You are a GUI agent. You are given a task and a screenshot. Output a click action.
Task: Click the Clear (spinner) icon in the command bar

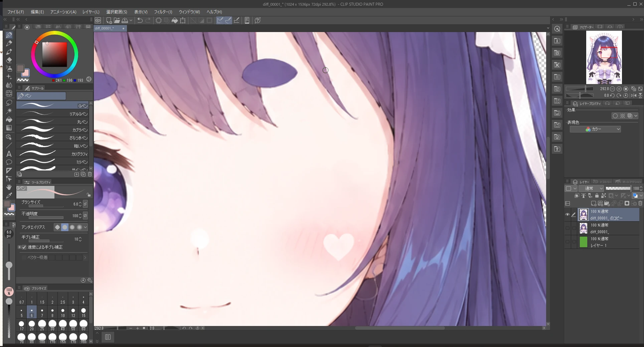(159, 20)
